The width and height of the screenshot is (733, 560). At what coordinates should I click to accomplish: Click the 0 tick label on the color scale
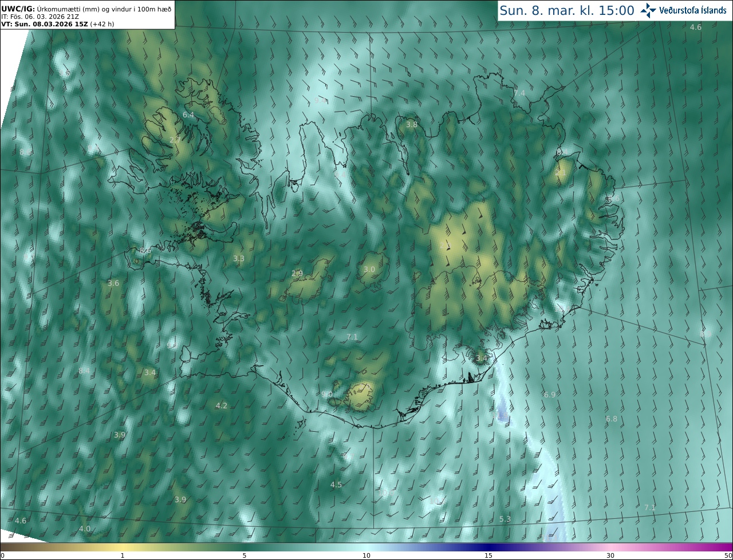click(x=2, y=555)
